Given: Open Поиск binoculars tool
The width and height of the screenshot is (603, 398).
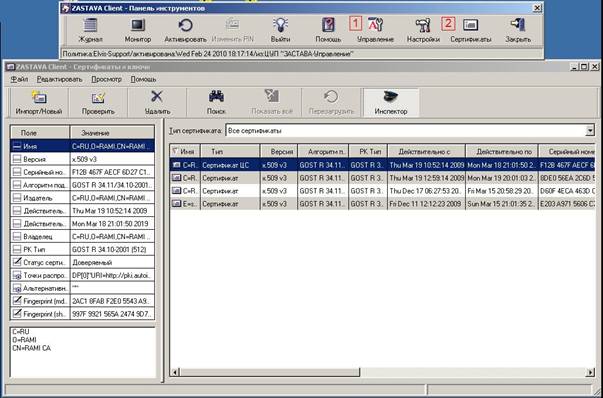Looking at the screenshot, I should (x=216, y=103).
